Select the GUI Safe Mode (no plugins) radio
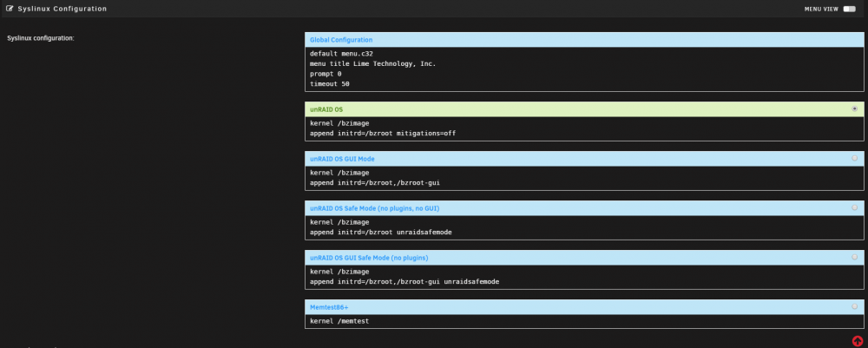The image size is (868, 348). (x=855, y=257)
